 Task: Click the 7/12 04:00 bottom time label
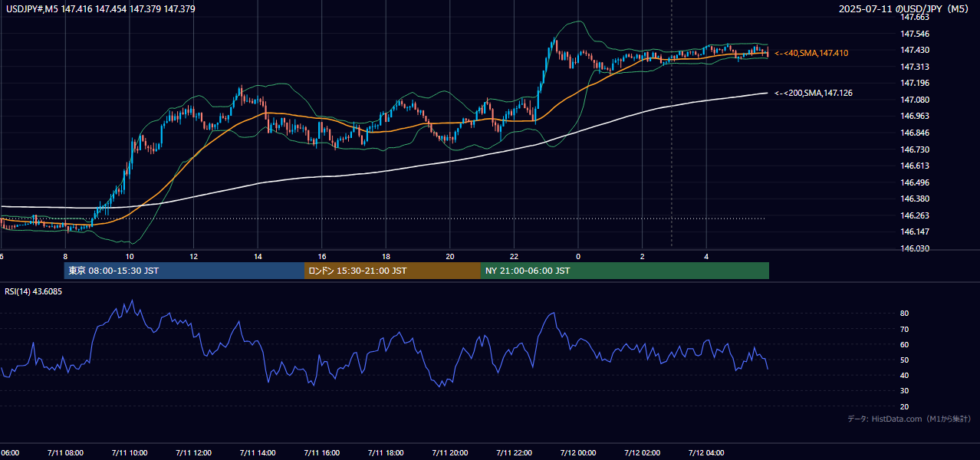tap(706, 453)
